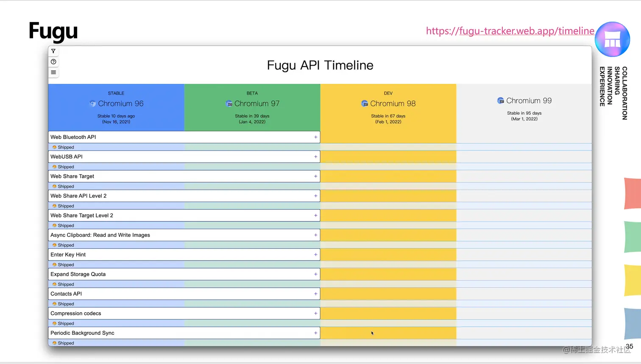Expand the Web Share Target Level 2 plus
The image size is (641, 364).
(315, 215)
